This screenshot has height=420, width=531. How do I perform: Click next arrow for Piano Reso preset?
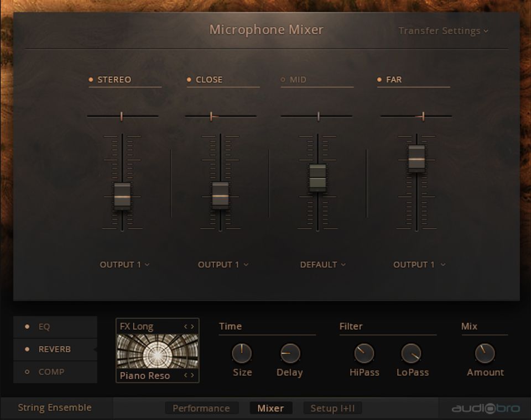192,375
